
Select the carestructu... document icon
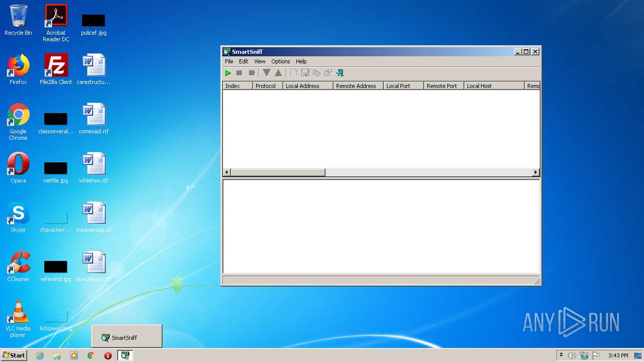click(94, 69)
